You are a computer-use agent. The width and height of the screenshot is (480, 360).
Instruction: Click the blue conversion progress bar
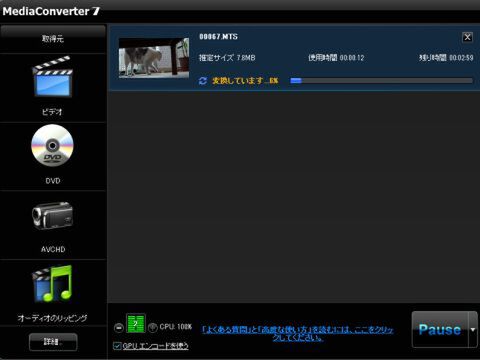click(x=381, y=81)
